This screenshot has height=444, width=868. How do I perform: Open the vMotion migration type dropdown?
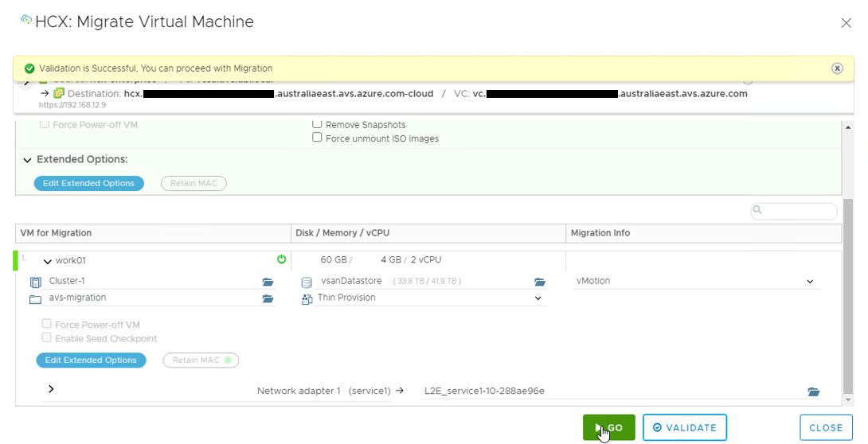point(810,281)
